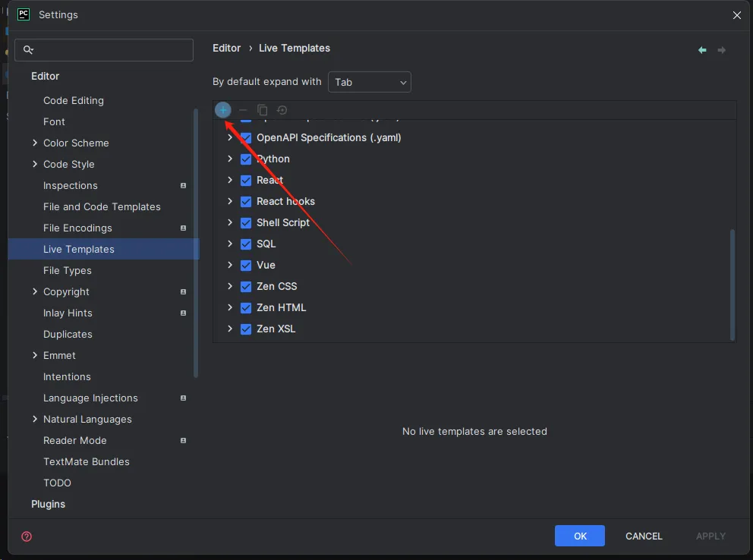Expand the Emmet settings node
753x560 pixels.
point(35,355)
